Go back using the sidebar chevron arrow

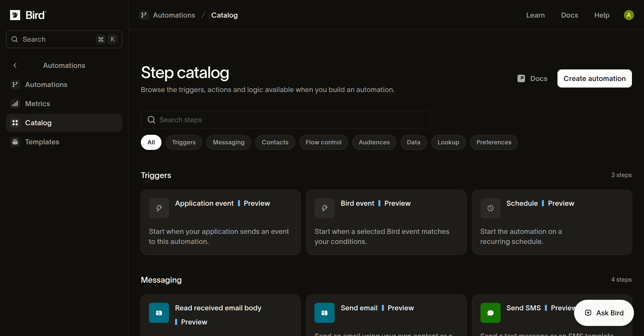coord(15,65)
